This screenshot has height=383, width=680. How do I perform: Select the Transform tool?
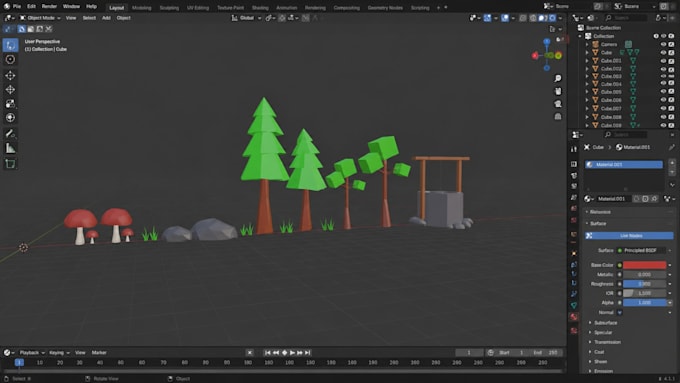(10, 118)
